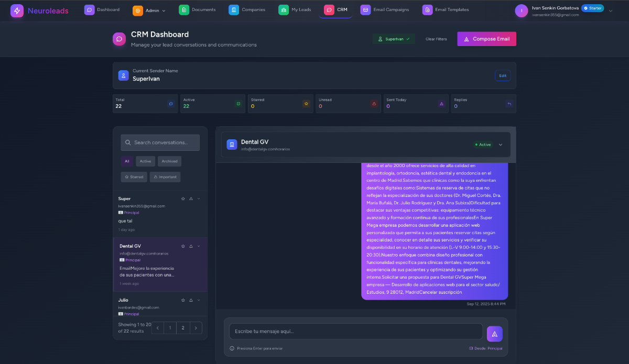
Task: Open the Admin dropdown menu
Action: pos(149,10)
